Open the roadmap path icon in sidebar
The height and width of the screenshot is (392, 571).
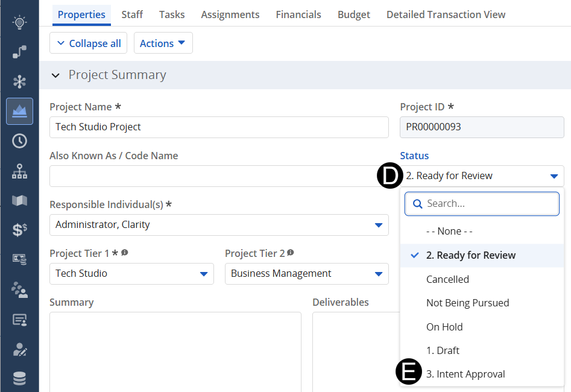pyautogui.click(x=19, y=52)
